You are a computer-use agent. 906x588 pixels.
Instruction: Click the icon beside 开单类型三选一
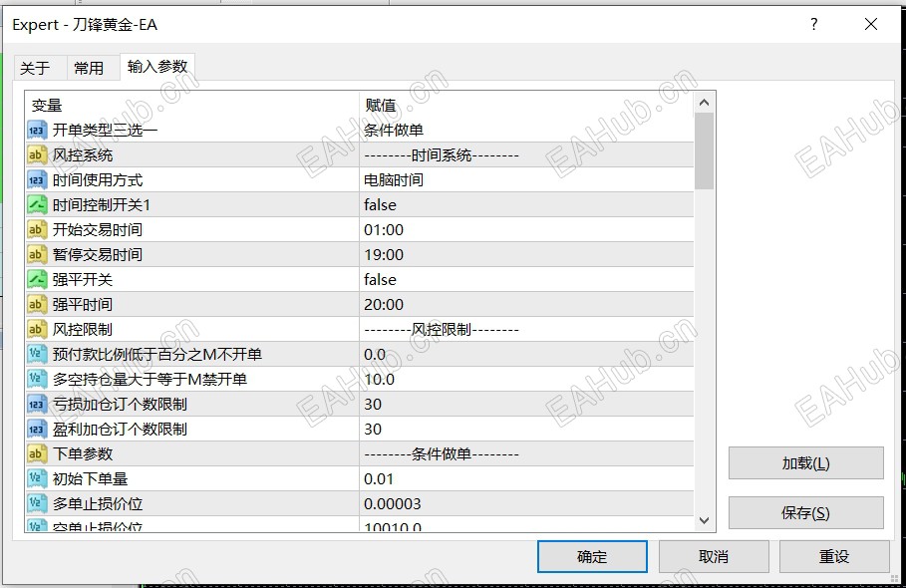pyautogui.click(x=37, y=131)
